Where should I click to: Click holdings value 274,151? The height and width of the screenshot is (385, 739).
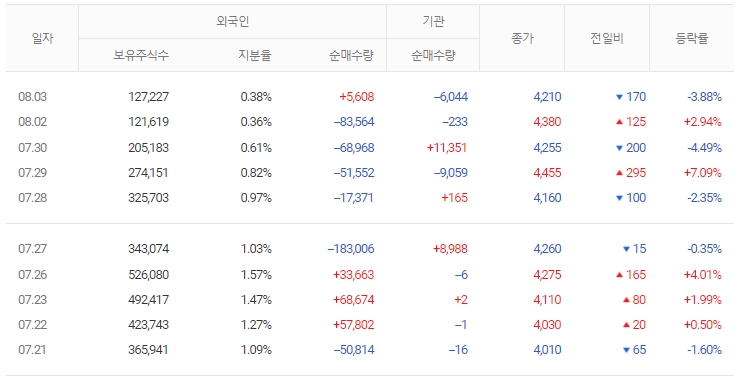[x=148, y=172]
